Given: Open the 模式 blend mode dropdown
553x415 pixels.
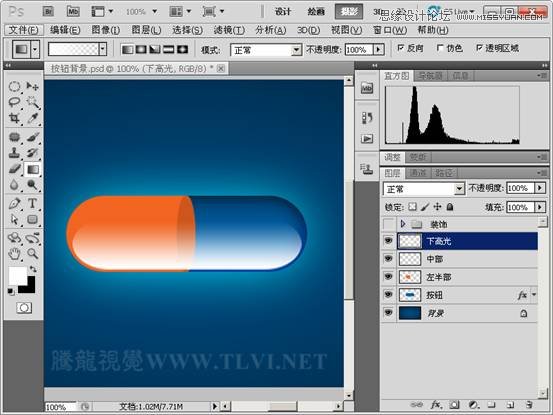Looking at the screenshot, I should click(266, 50).
